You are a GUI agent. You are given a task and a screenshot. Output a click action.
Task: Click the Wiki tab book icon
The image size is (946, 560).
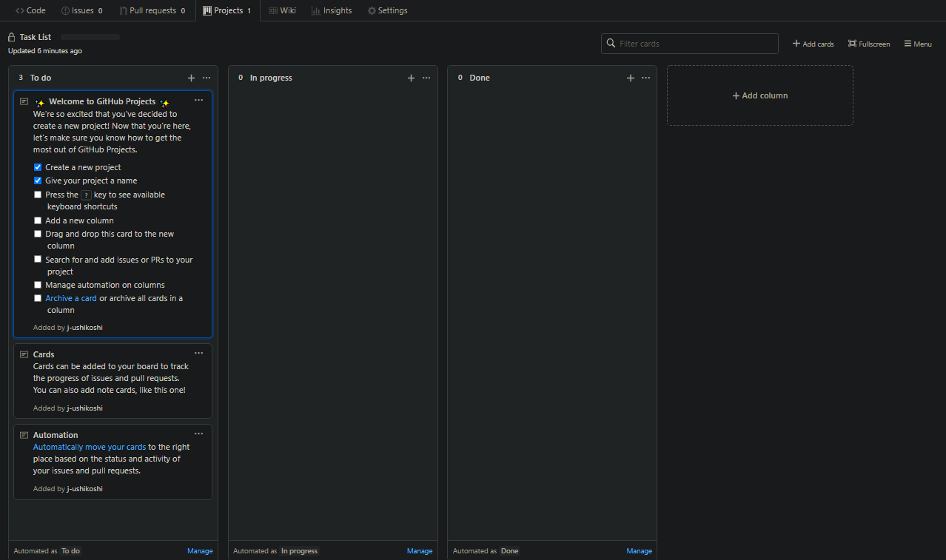273,10
